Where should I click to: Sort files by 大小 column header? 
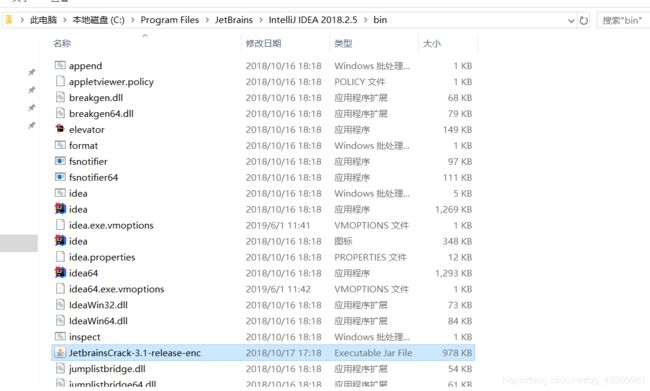432,43
